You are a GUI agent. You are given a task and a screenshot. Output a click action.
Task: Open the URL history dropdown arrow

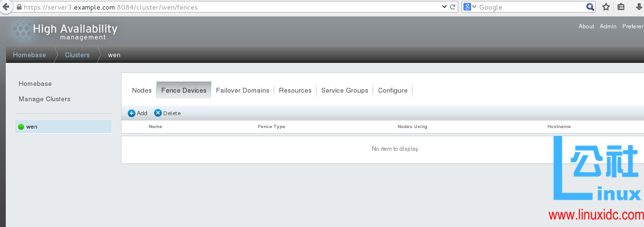click(444, 7)
